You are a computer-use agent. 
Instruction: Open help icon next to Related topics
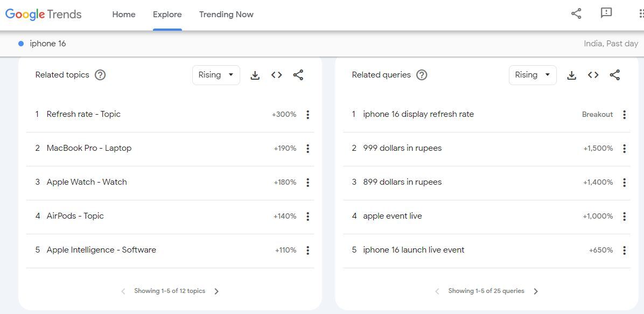pyautogui.click(x=100, y=75)
